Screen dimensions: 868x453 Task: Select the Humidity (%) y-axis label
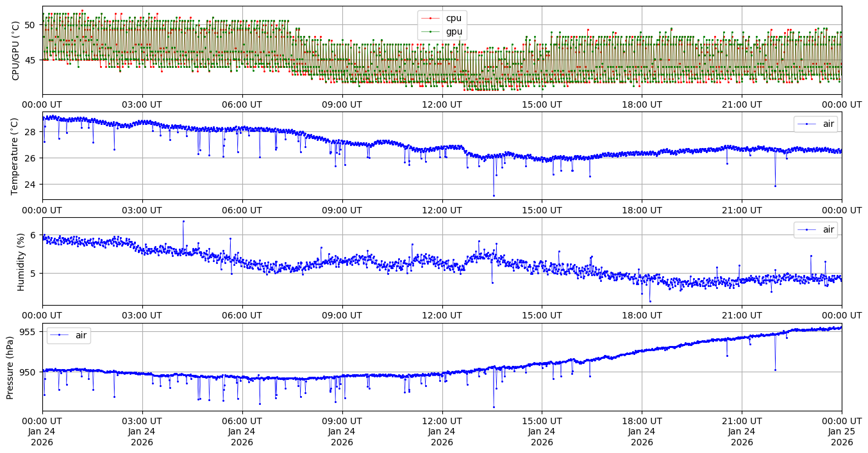click(21, 261)
